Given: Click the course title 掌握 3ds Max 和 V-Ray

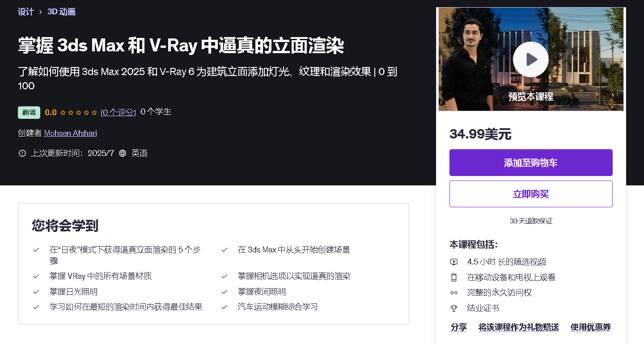Looking at the screenshot, I should pos(181,46).
